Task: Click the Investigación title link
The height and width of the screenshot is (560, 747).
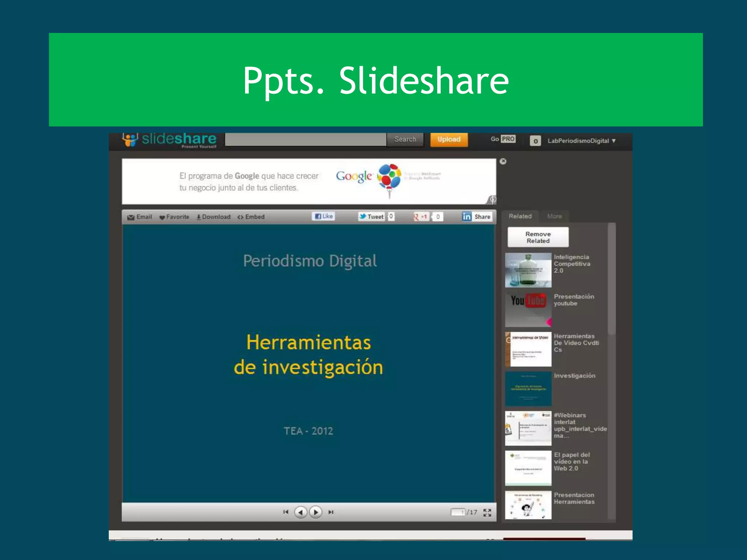Action: click(574, 376)
